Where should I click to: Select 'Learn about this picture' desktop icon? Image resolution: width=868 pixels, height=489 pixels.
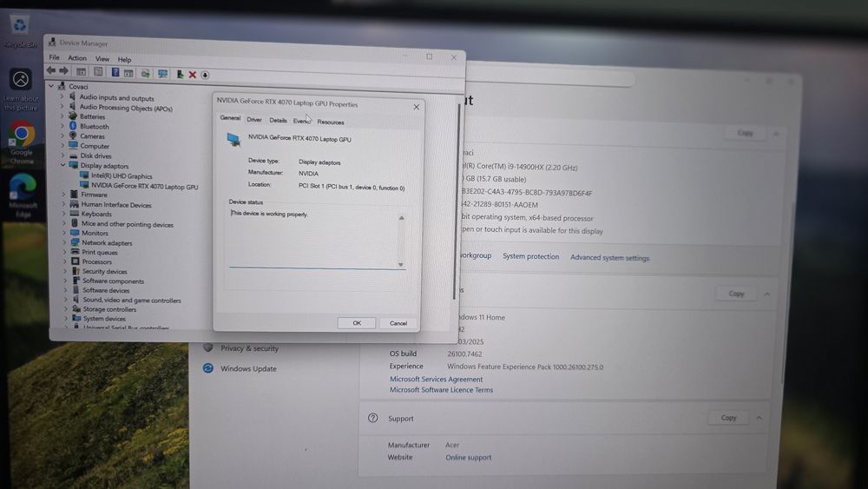[21, 89]
